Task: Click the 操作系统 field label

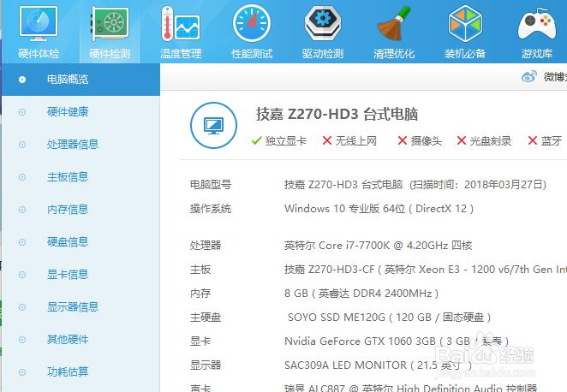Action: pyautogui.click(x=211, y=209)
